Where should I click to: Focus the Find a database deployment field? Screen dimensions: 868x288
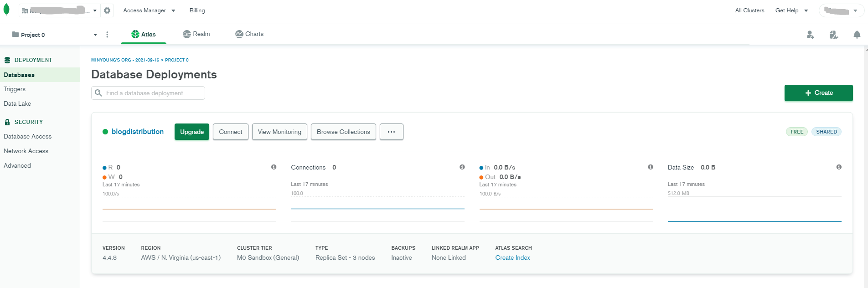tap(148, 93)
